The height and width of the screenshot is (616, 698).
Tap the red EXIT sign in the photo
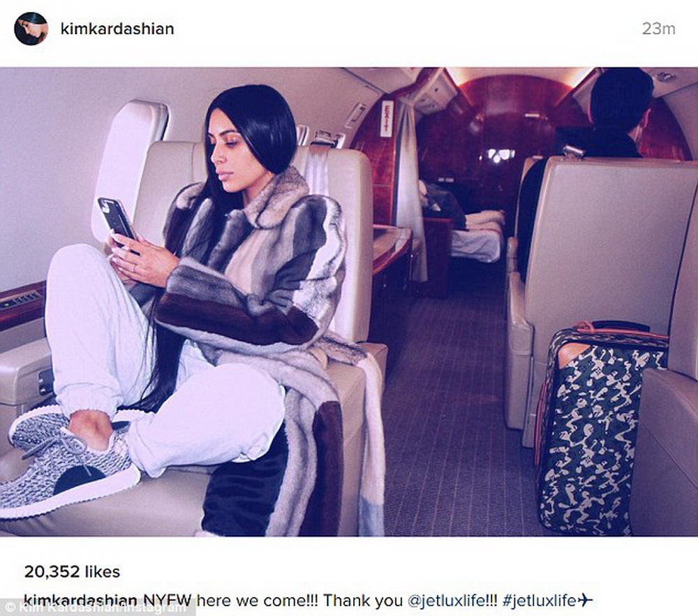pyautogui.click(x=387, y=118)
